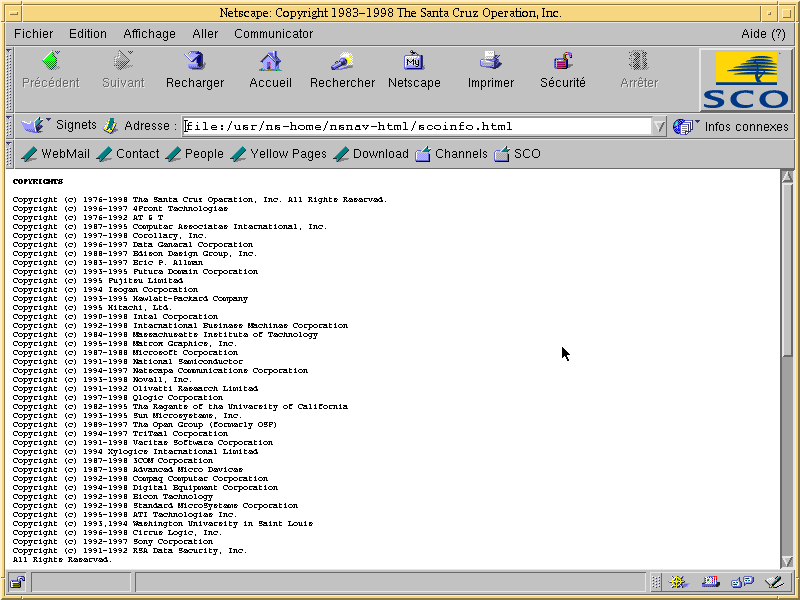Click the Intel Corporation copyright line
This screenshot has height=600, width=800.
(x=115, y=317)
